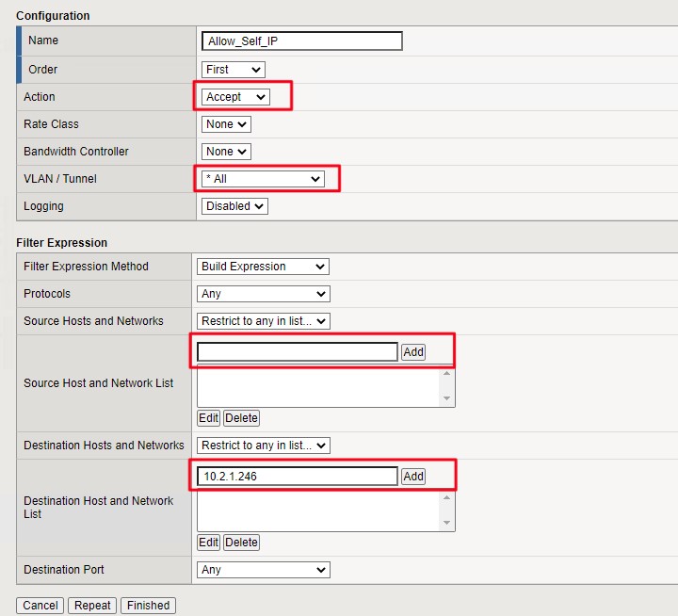Click the Finished button
This screenshot has width=678, height=616.
click(148, 606)
